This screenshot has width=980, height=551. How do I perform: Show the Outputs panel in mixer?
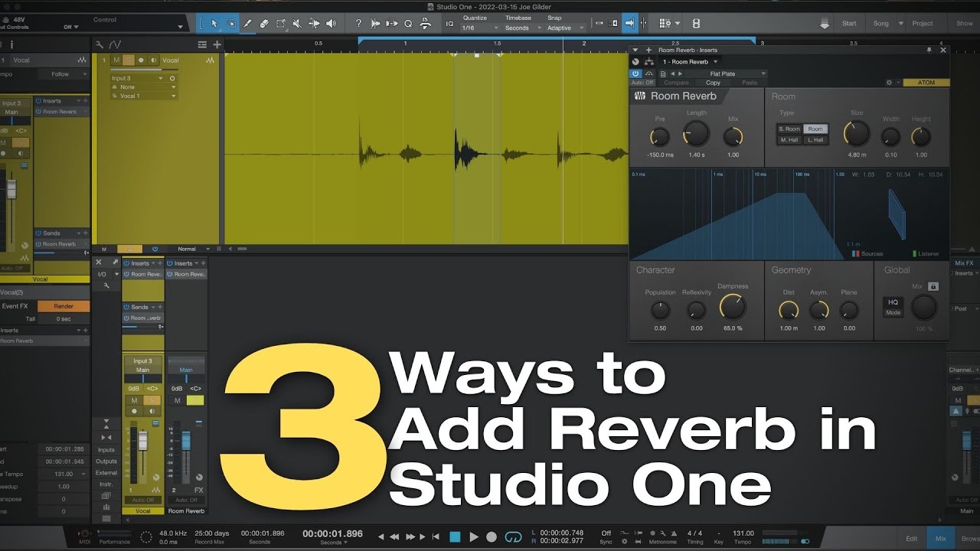(106, 461)
